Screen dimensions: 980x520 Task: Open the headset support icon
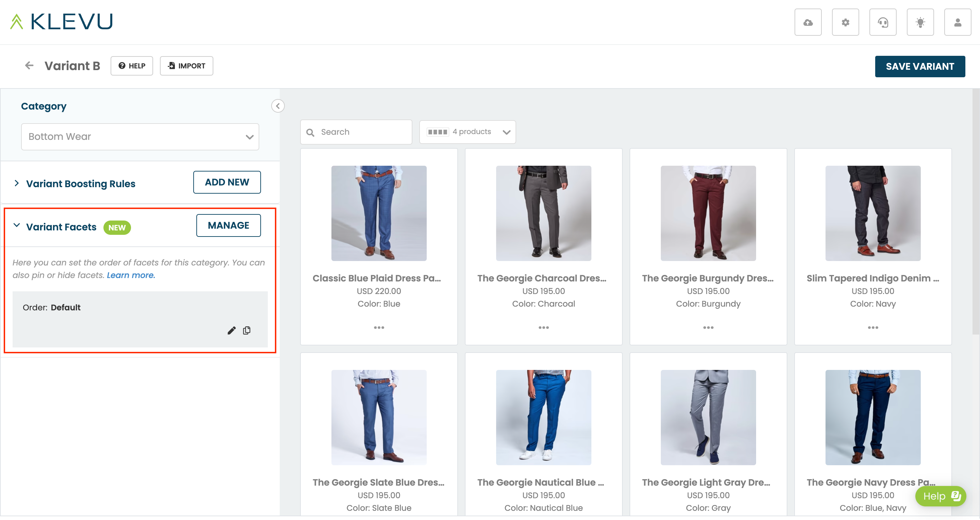point(883,22)
